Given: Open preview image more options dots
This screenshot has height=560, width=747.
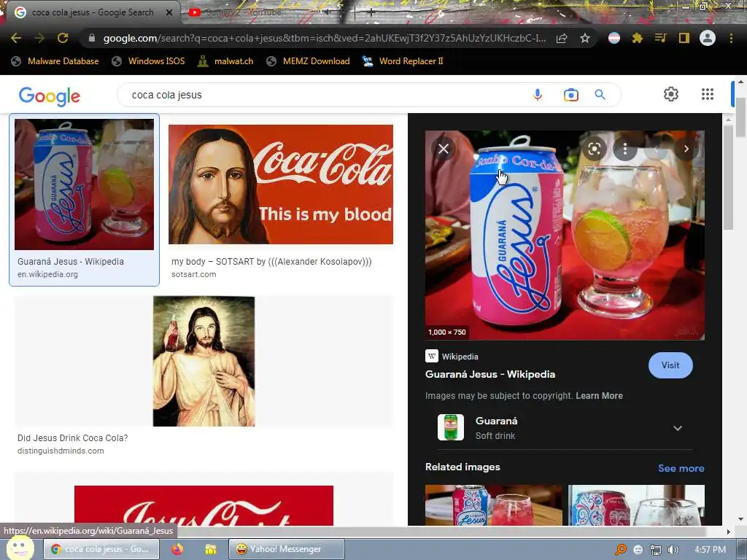Looking at the screenshot, I should tap(625, 149).
